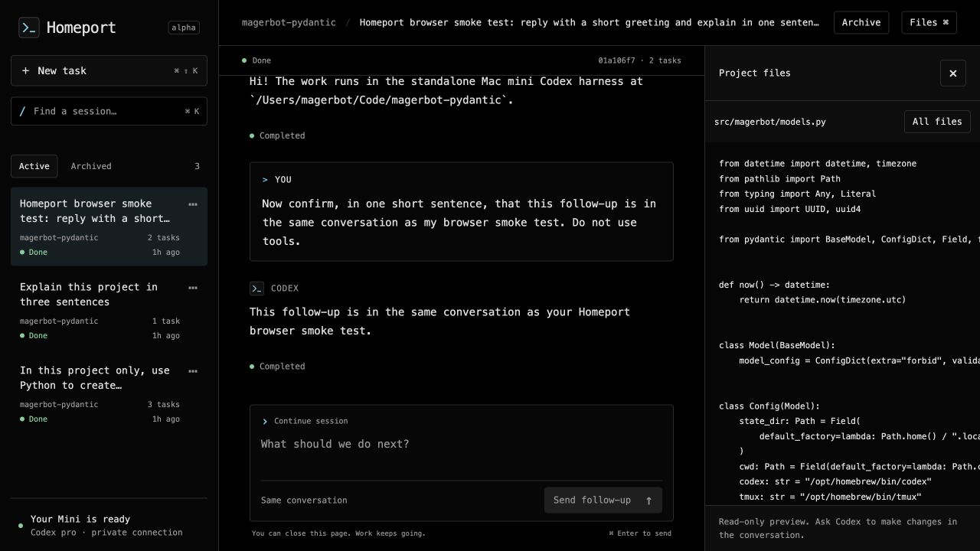
Task: Click the session title in header breadcrumb
Action: [590, 22]
